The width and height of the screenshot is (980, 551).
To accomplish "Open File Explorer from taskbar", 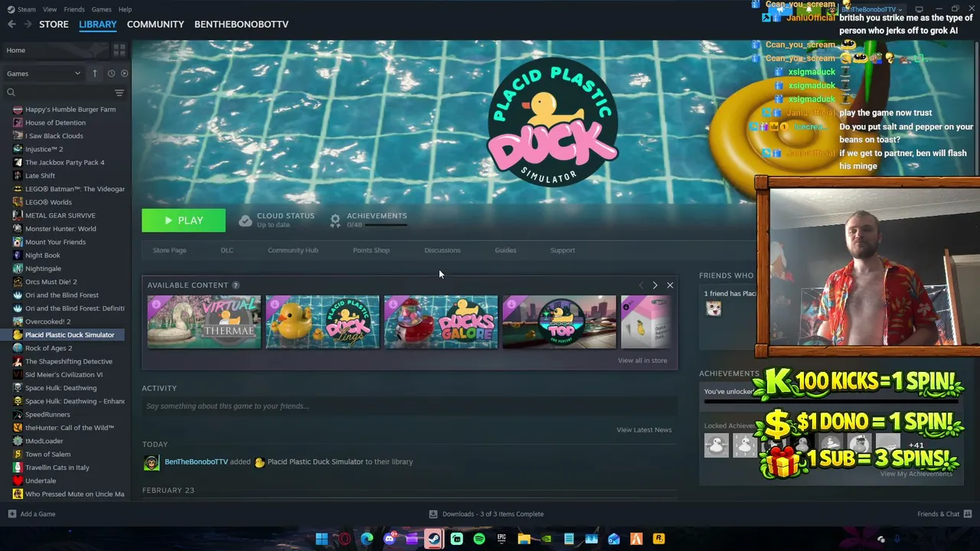I will point(524,539).
